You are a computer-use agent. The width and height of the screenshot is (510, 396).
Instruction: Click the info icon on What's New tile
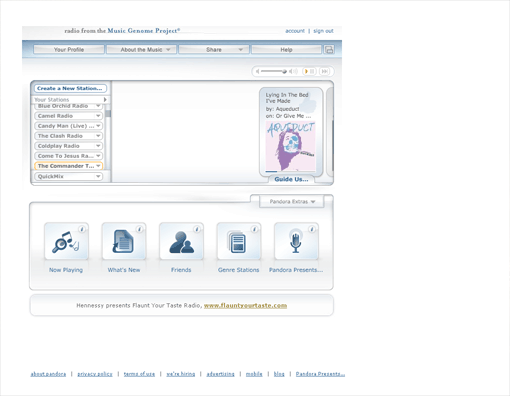click(x=139, y=229)
